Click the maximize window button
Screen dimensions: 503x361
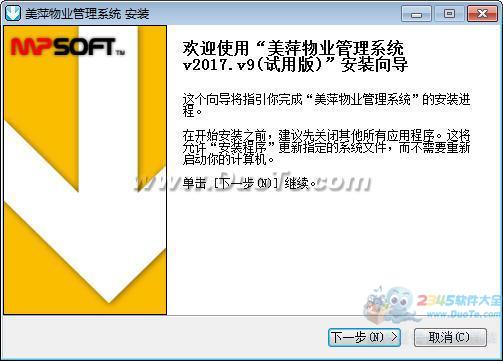(x=449, y=14)
